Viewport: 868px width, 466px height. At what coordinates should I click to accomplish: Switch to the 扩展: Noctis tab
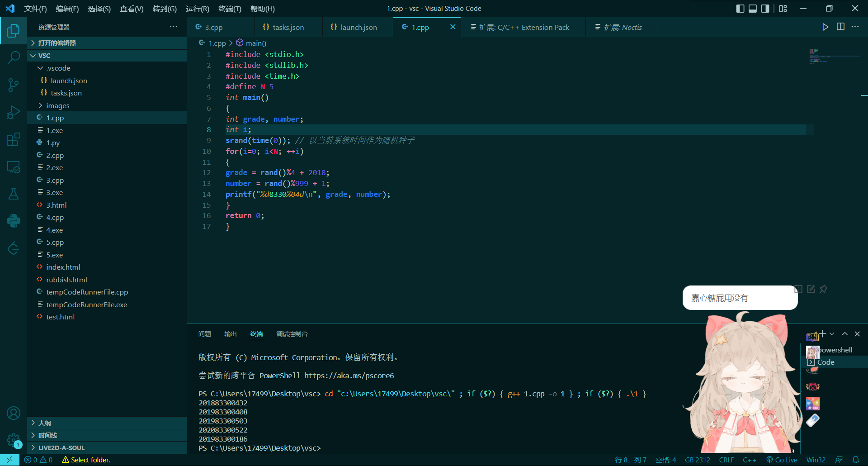[622, 27]
